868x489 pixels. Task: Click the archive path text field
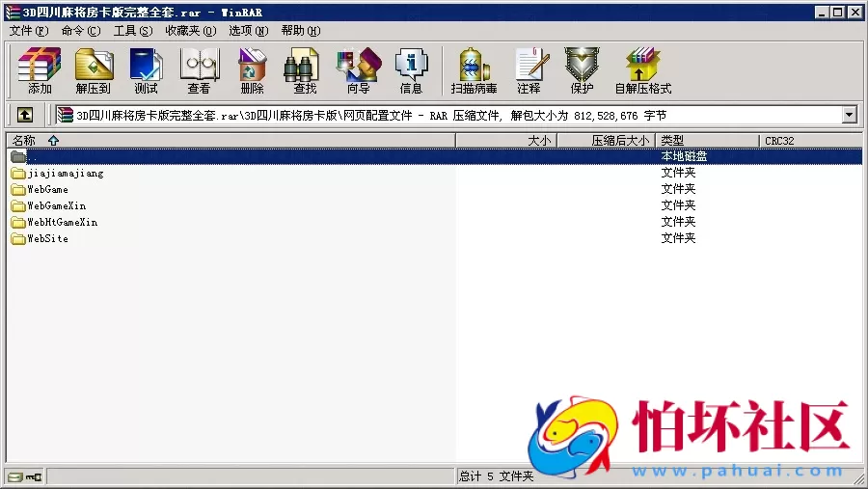[x=448, y=115]
